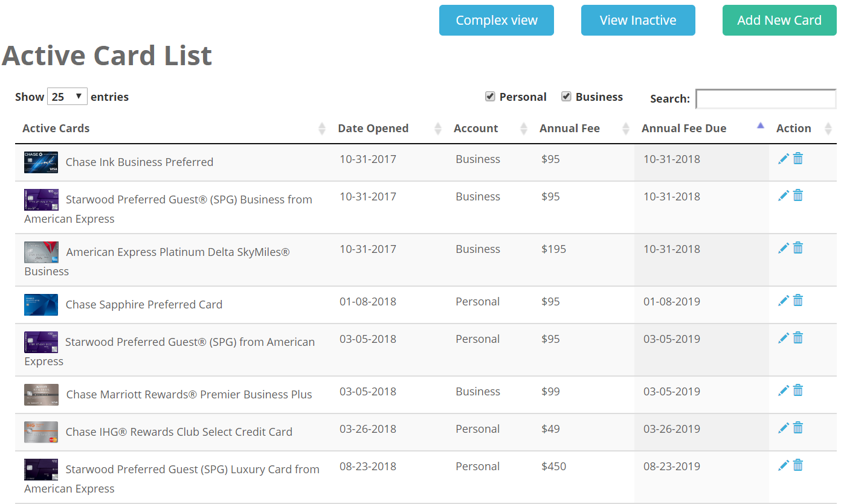This screenshot has width=841, height=504.
Task: Delete the Chase IHG Rewards Club Select card
Action: pyautogui.click(x=798, y=428)
